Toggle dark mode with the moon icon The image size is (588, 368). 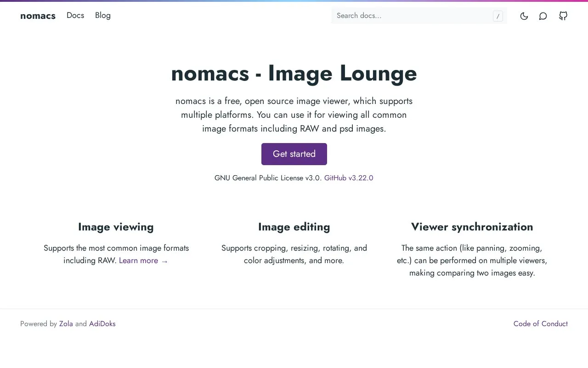point(524,16)
